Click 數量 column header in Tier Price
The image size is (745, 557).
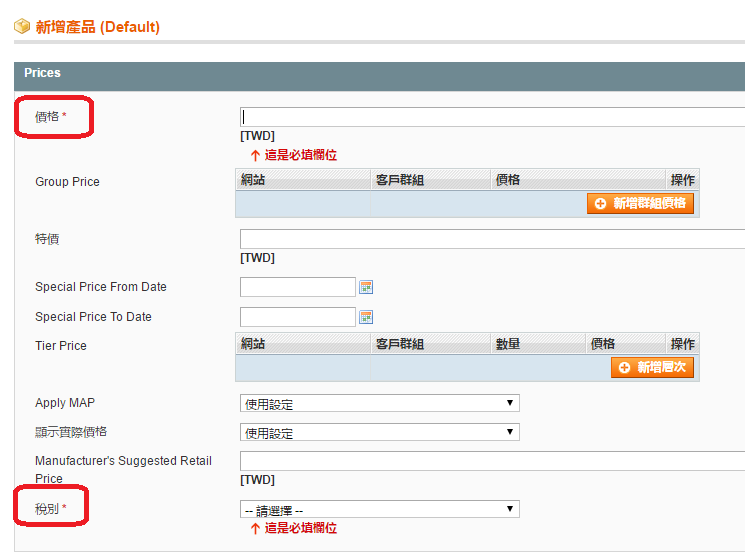509,345
